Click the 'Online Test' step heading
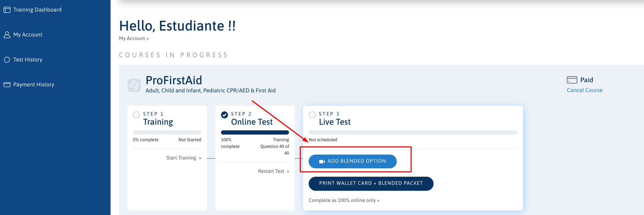The height and width of the screenshot is (215, 644). (252, 122)
